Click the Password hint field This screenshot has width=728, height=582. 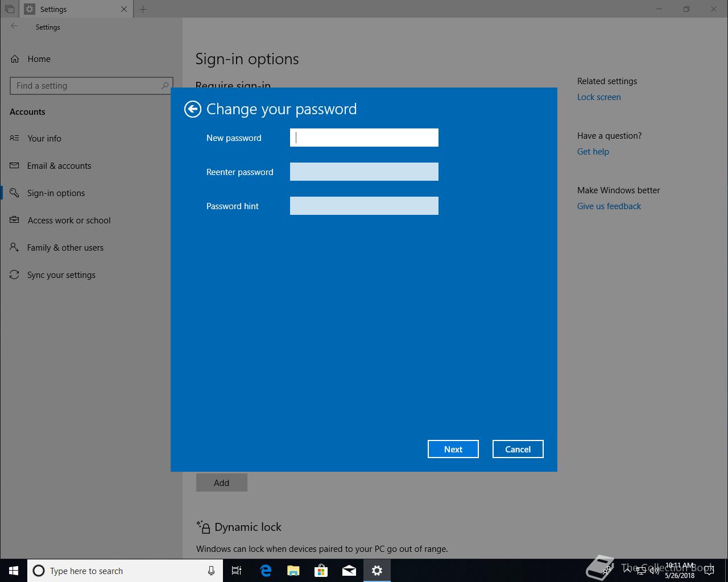tap(364, 206)
